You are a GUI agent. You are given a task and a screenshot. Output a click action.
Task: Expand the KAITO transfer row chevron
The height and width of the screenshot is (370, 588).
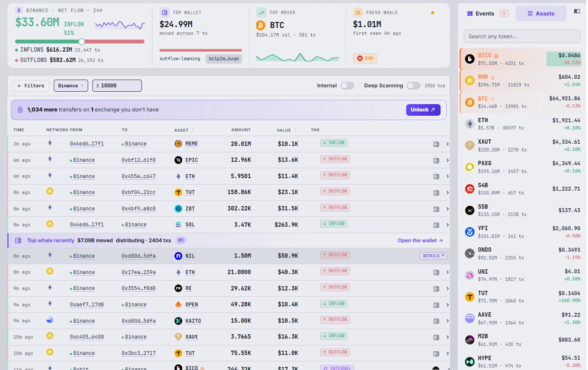coord(447,321)
